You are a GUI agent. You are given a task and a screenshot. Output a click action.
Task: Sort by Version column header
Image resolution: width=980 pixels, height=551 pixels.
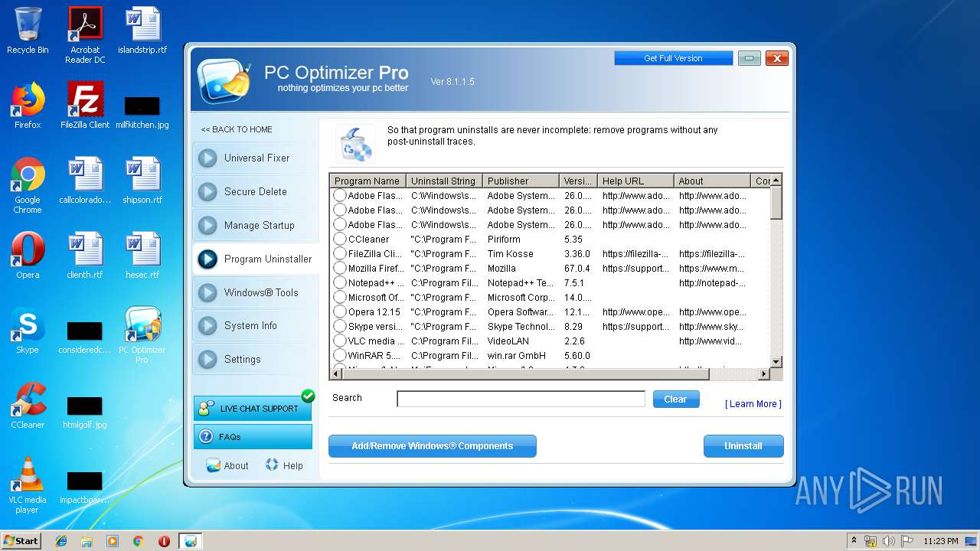coord(579,181)
